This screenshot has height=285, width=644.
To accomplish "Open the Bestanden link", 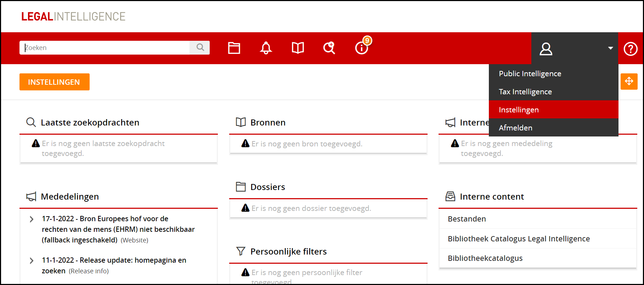I will [467, 219].
